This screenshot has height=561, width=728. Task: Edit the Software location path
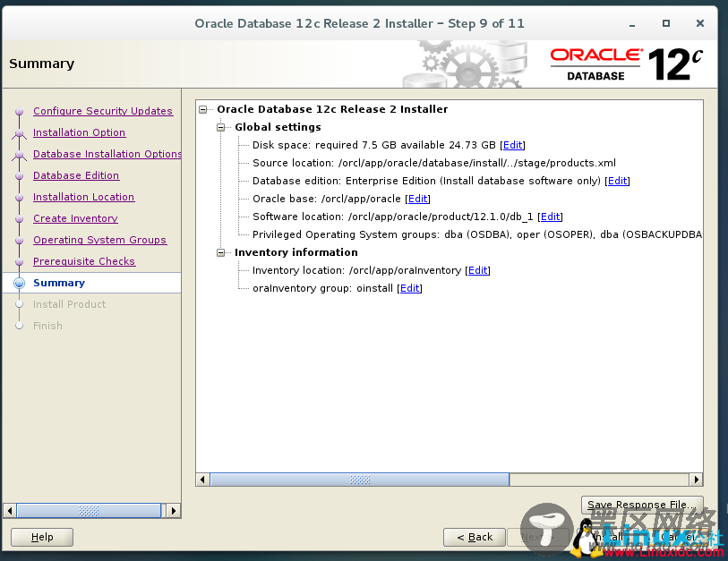tap(550, 217)
